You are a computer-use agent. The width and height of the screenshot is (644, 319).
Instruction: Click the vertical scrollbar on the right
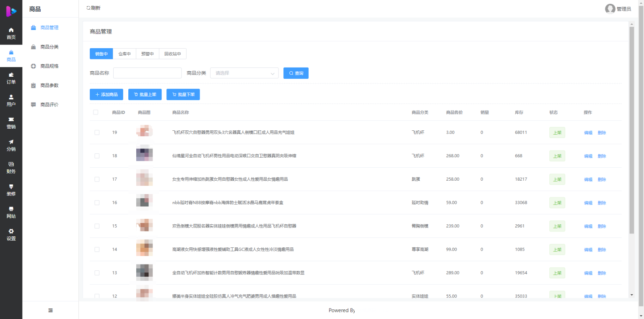click(x=632, y=130)
